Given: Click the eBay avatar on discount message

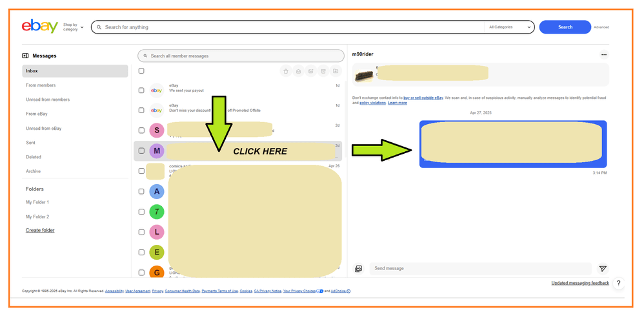Looking at the screenshot, I should pos(156,111).
